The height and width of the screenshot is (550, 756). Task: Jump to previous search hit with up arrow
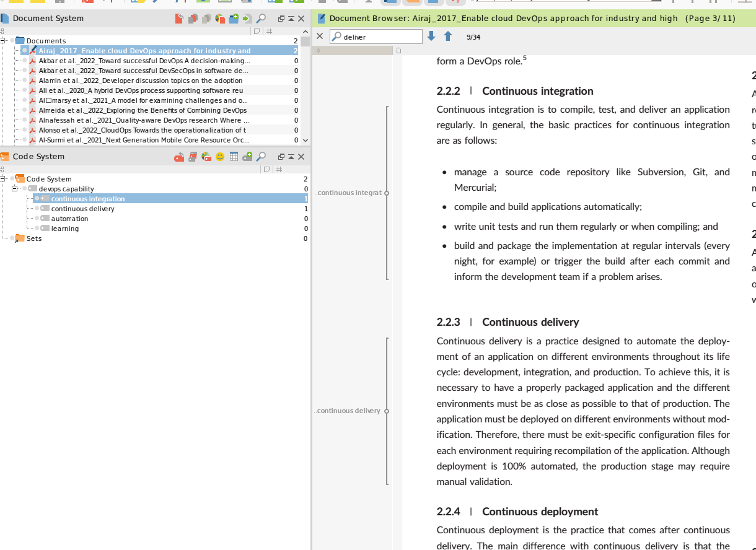point(448,37)
